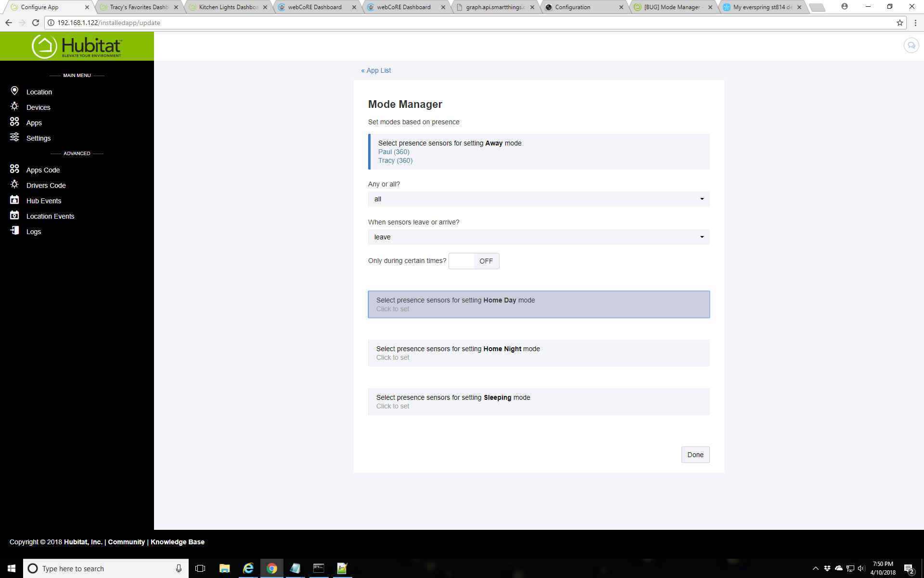Click Community link in footer
924x578 pixels.
[x=126, y=542]
